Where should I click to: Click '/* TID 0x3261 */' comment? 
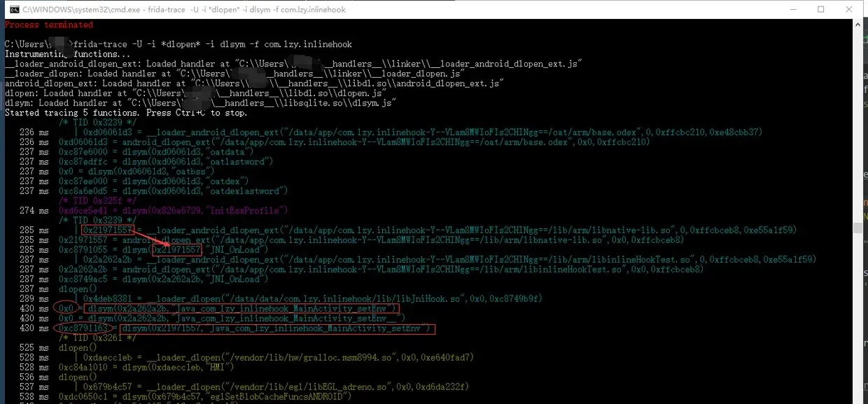[98, 337]
